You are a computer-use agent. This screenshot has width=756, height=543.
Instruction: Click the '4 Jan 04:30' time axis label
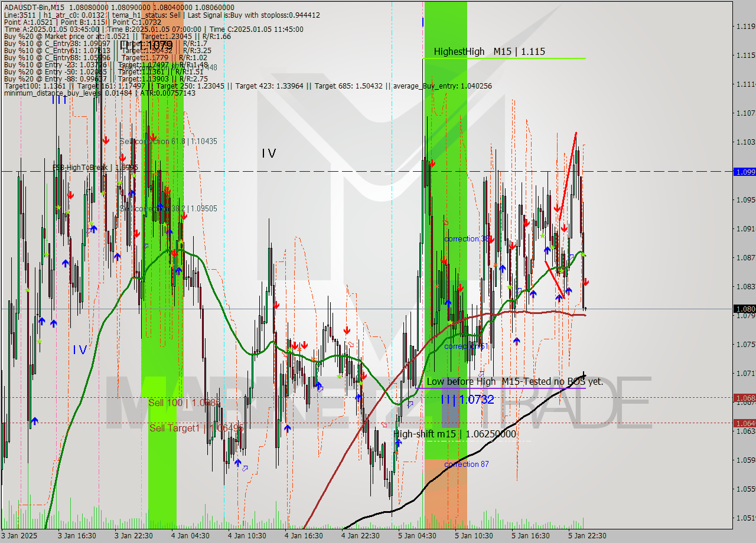(x=190, y=536)
